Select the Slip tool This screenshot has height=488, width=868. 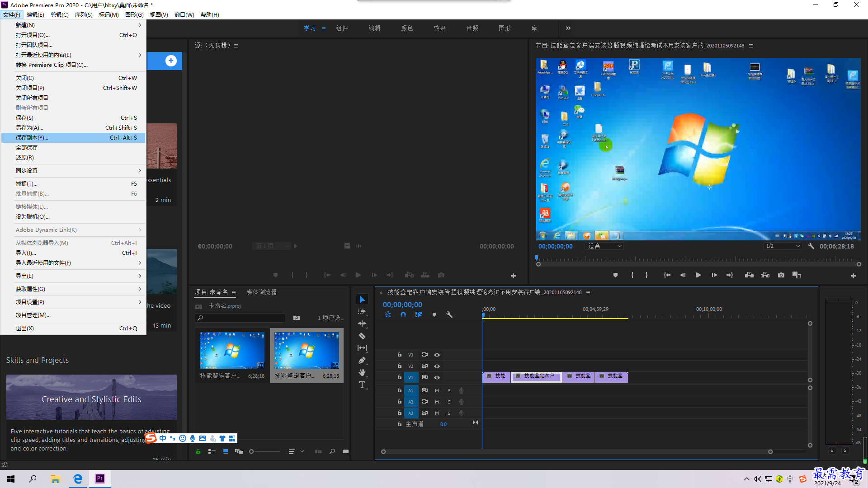362,348
